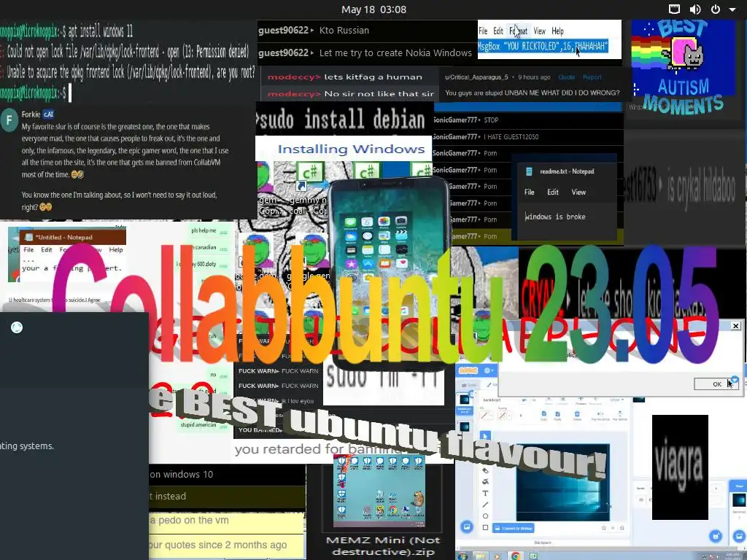Open Format menu in the MsgBox Notepad
Screen dimensions: 747x560
click(x=519, y=31)
